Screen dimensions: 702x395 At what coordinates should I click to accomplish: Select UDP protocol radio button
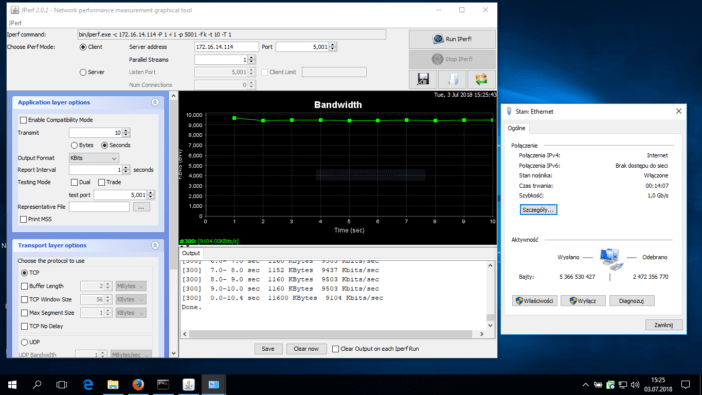[x=24, y=342]
